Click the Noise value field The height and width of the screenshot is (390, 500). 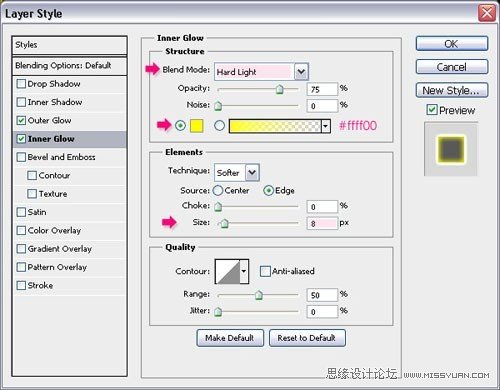[322, 106]
